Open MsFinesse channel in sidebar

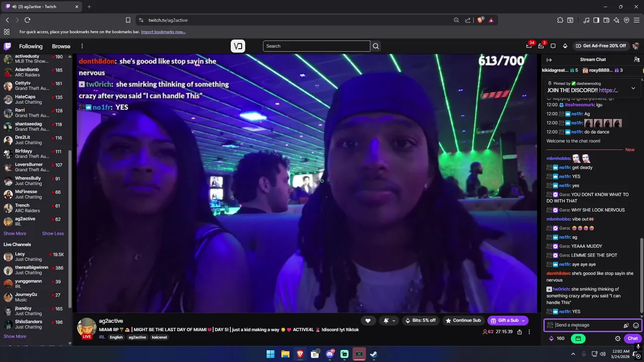pyautogui.click(x=35, y=194)
